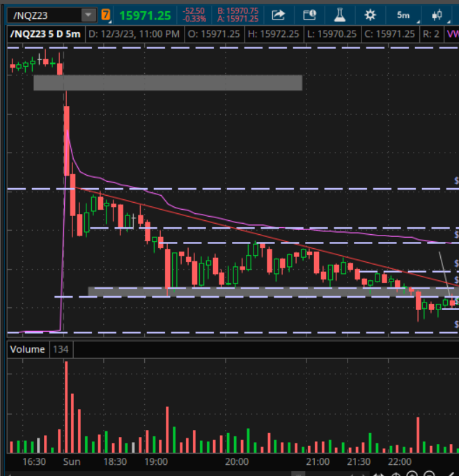Click the Share chart arrow icon

(x=278, y=15)
